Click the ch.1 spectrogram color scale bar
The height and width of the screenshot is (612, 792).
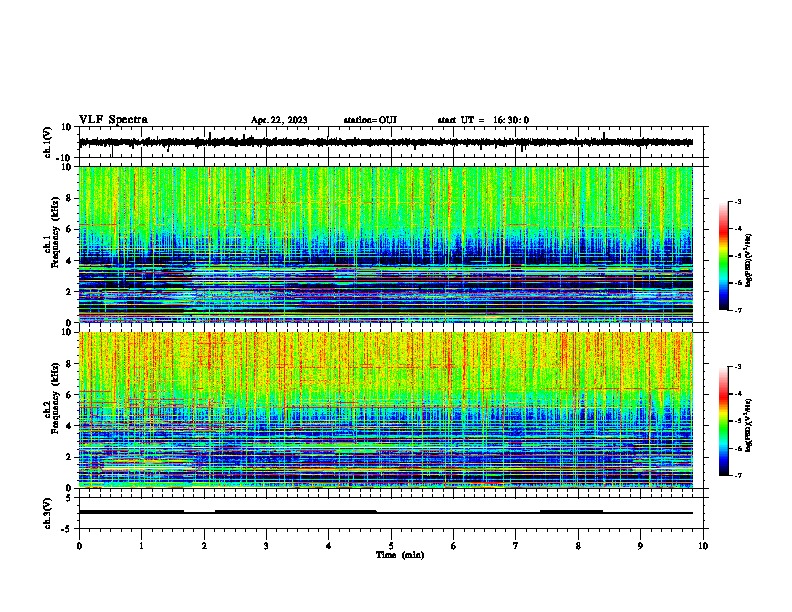pyautogui.click(x=724, y=256)
